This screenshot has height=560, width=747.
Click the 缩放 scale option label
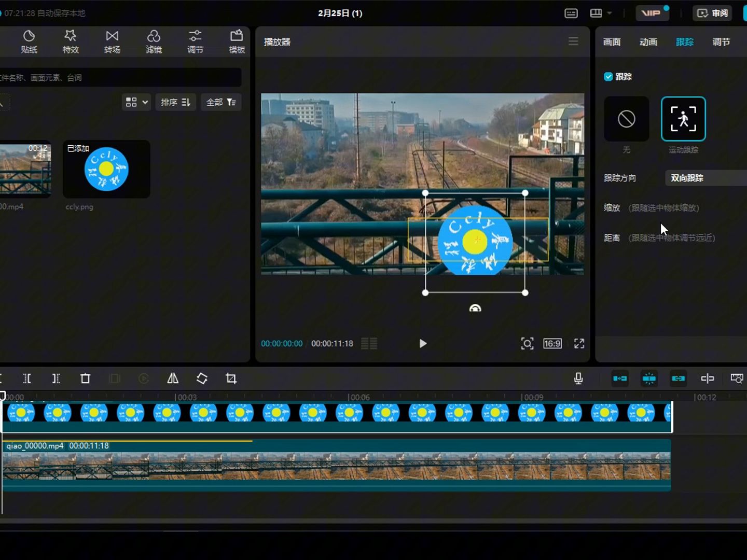pyautogui.click(x=612, y=208)
